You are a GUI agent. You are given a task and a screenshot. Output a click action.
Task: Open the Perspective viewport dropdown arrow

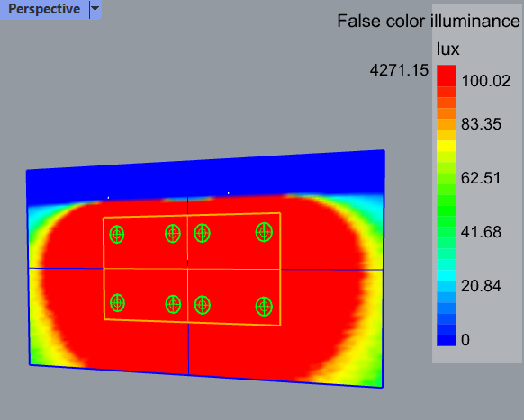click(95, 9)
